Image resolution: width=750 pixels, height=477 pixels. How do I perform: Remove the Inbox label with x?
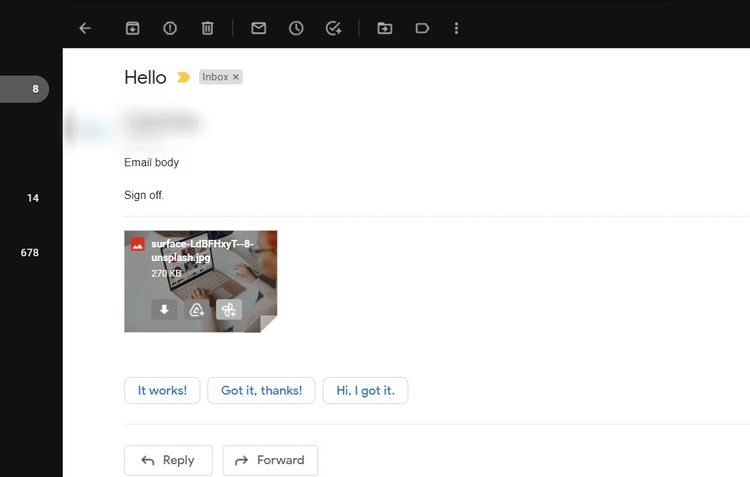tap(236, 77)
